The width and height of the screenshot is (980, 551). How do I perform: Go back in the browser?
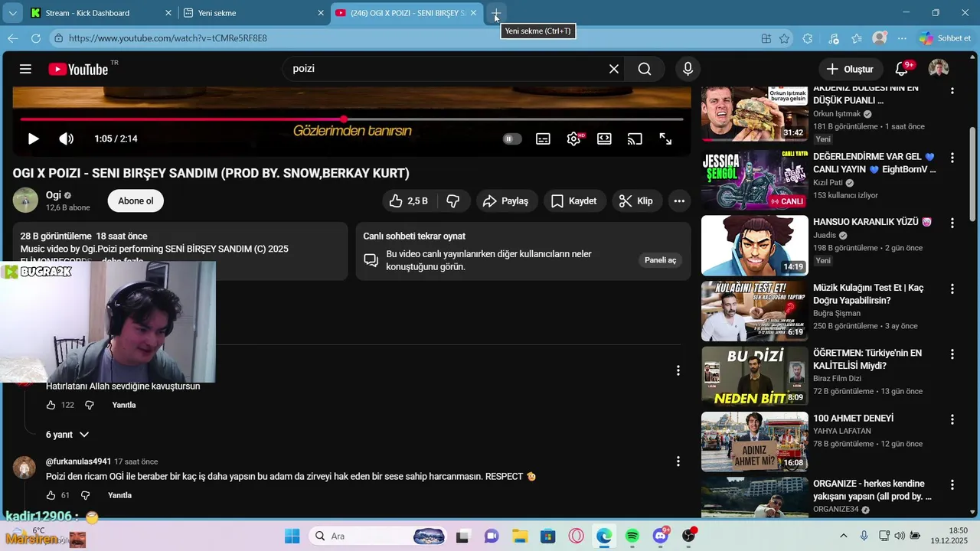(13, 38)
